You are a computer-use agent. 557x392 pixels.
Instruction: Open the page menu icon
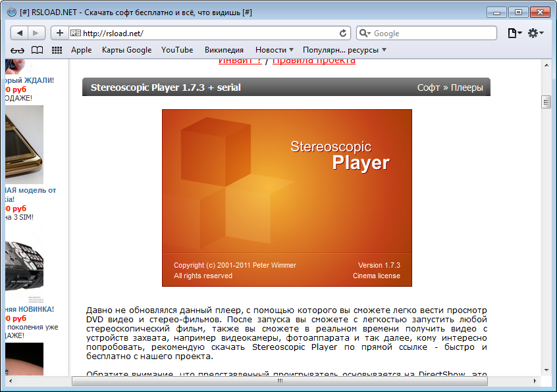514,33
